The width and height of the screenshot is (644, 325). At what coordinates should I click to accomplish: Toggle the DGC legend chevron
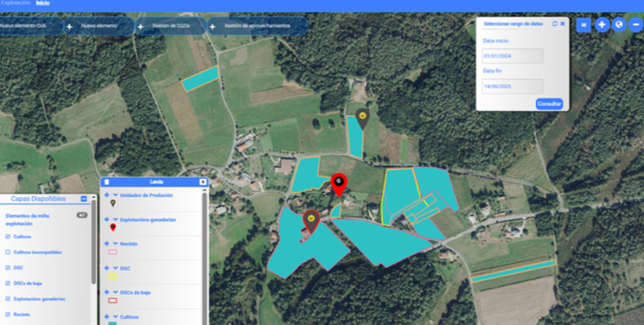[115, 268]
